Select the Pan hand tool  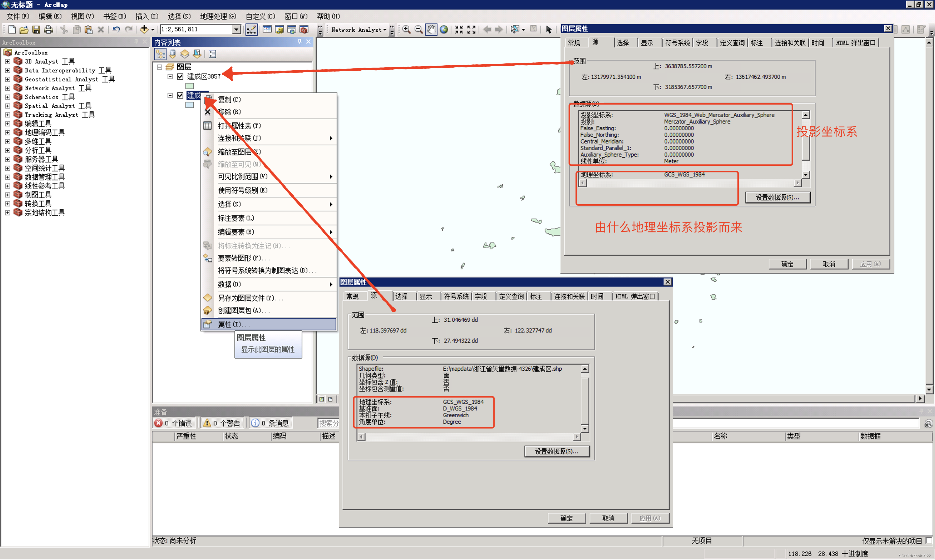[431, 29]
